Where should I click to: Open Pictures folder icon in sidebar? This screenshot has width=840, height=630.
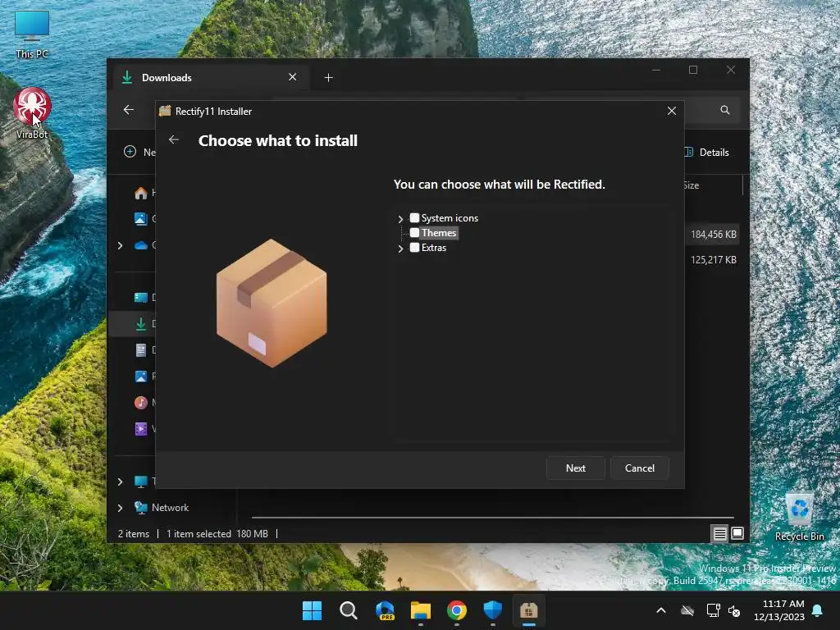(141, 376)
